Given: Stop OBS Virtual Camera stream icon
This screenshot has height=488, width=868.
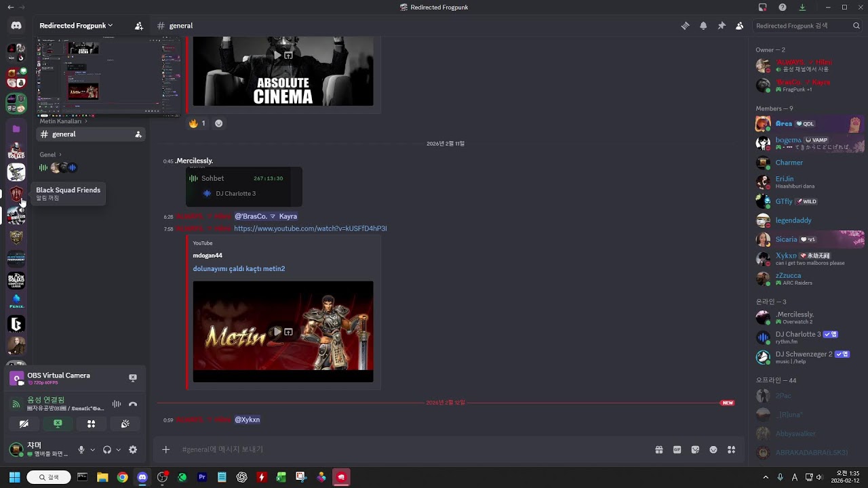Looking at the screenshot, I should [x=133, y=378].
